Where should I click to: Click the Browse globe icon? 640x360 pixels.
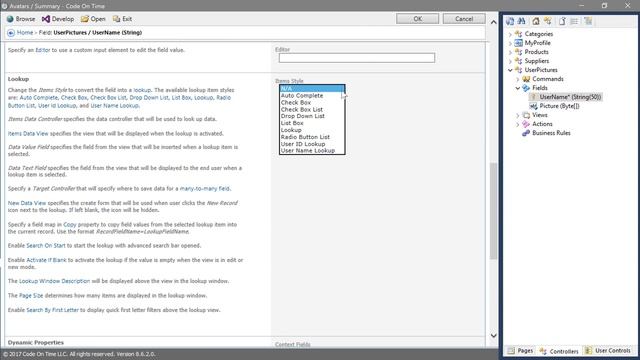(10, 19)
